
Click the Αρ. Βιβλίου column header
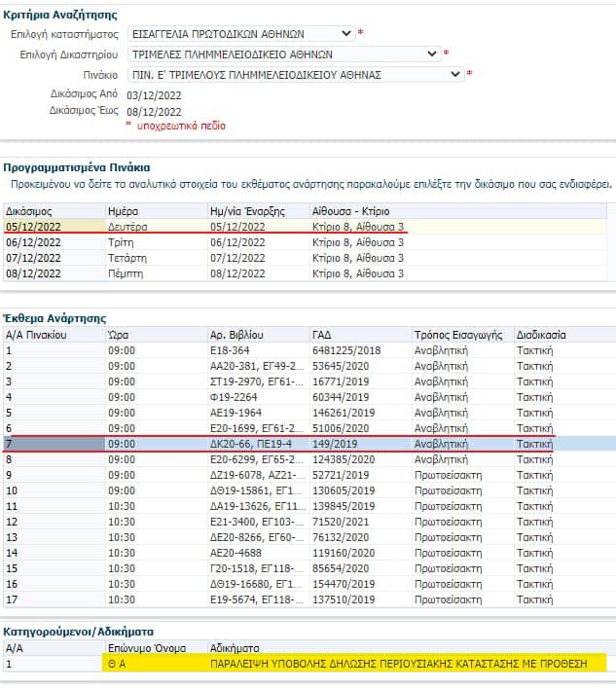[258, 335]
